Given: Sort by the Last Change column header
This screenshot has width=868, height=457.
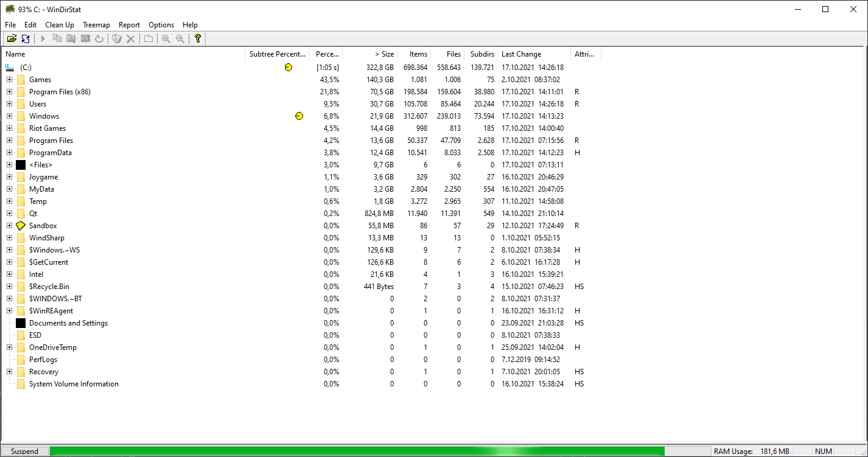Looking at the screenshot, I should coord(534,54).
